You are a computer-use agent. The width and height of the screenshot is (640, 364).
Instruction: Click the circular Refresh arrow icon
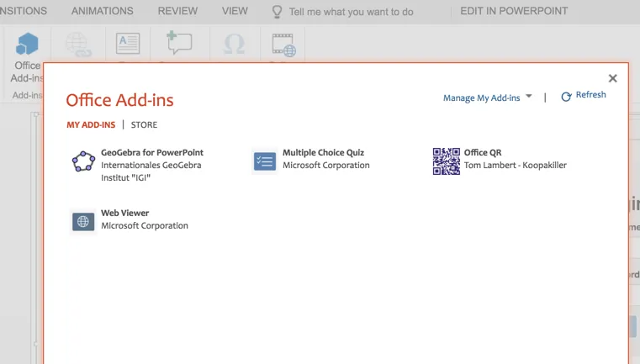[x=566, y=97]
